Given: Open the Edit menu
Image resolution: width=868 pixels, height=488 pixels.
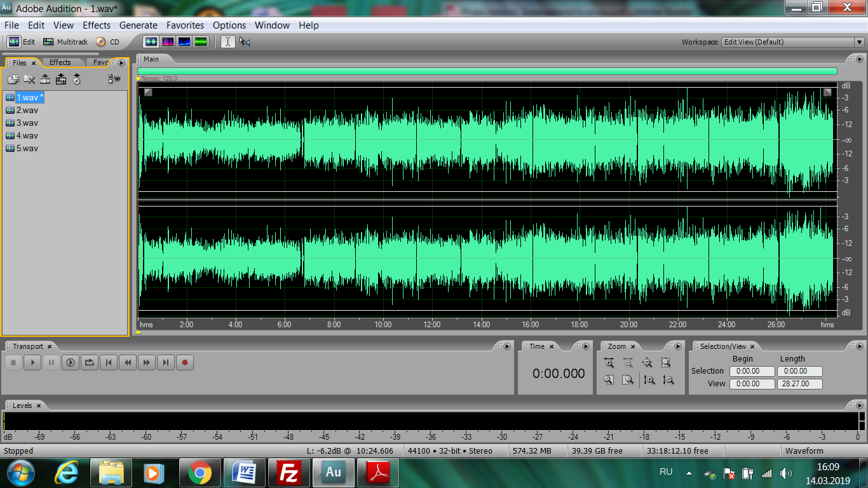Looking at the screenshot, I should tap(36, 25).
